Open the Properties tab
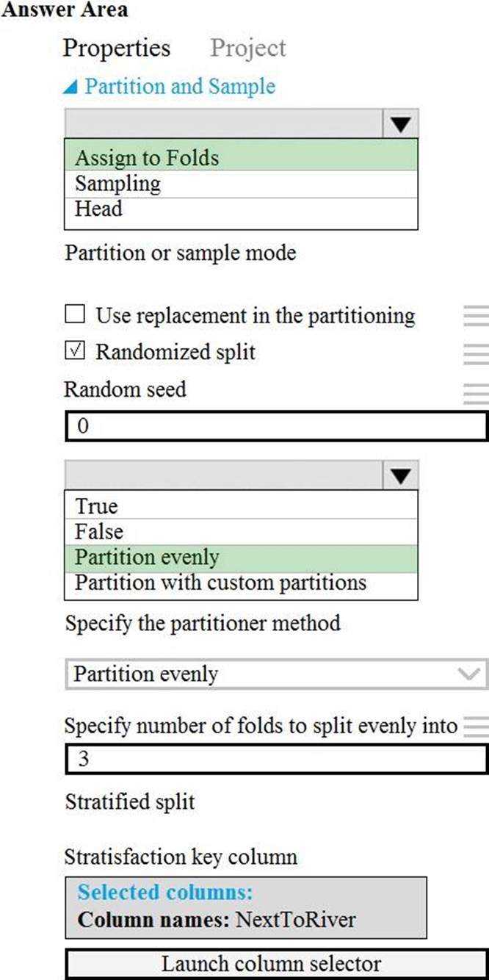The height and width of the screenshot is (980, 489). pyautogui.click(x=116, y=48)
